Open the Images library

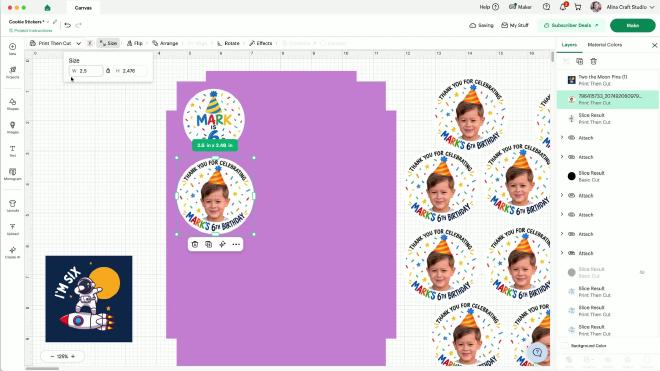[x=13, y=127]
